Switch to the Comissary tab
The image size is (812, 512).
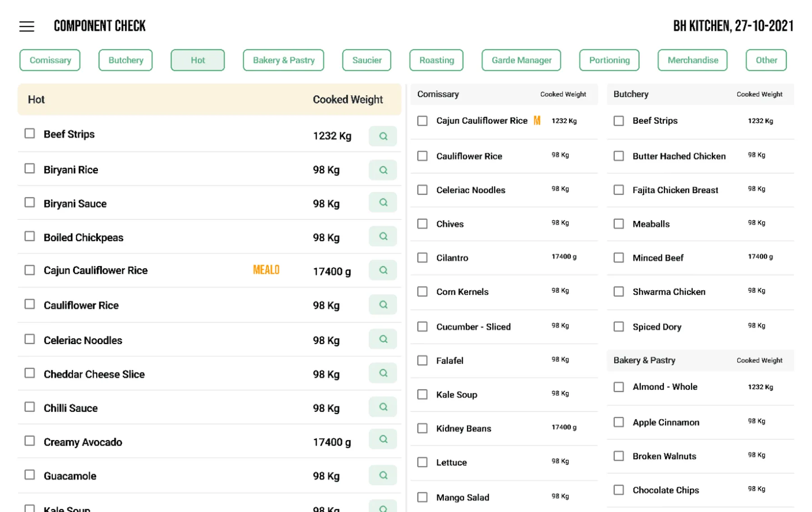pyautogui.click(x=50, y=60)
